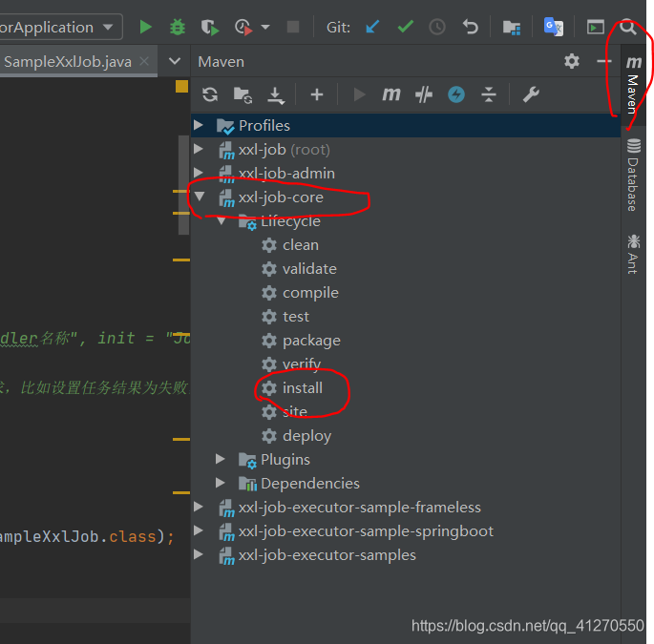This screenshot has width=654, height=644.
Task: Generate sources and update folders icon
Action: click(x=243, y=95)
